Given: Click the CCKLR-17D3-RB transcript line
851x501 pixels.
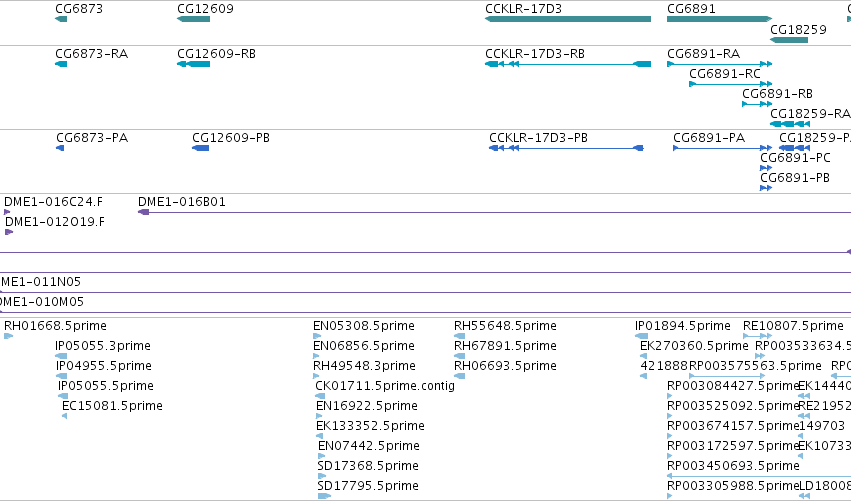Looking at the screenshot, I should (x=568, y=64).
